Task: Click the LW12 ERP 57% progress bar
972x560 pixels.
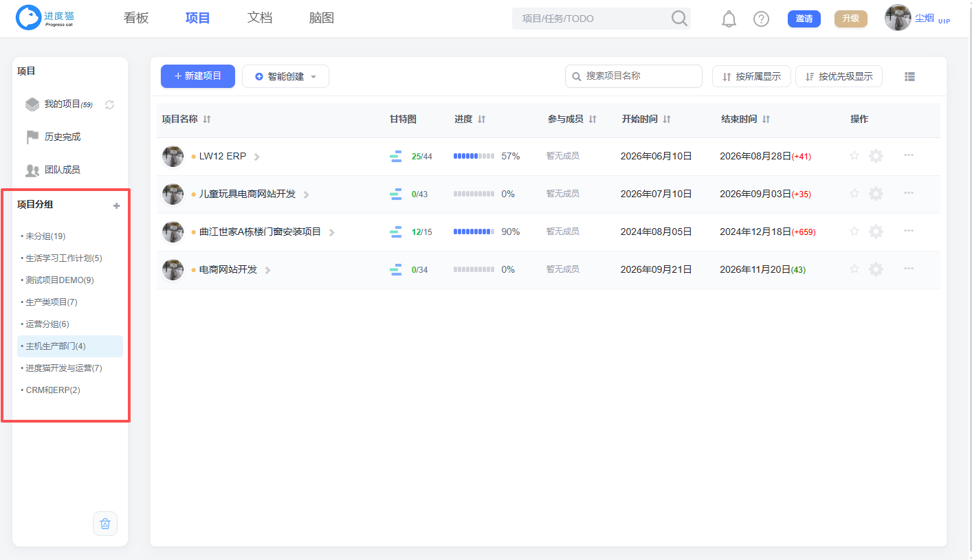Action: [x=474, y=157]
